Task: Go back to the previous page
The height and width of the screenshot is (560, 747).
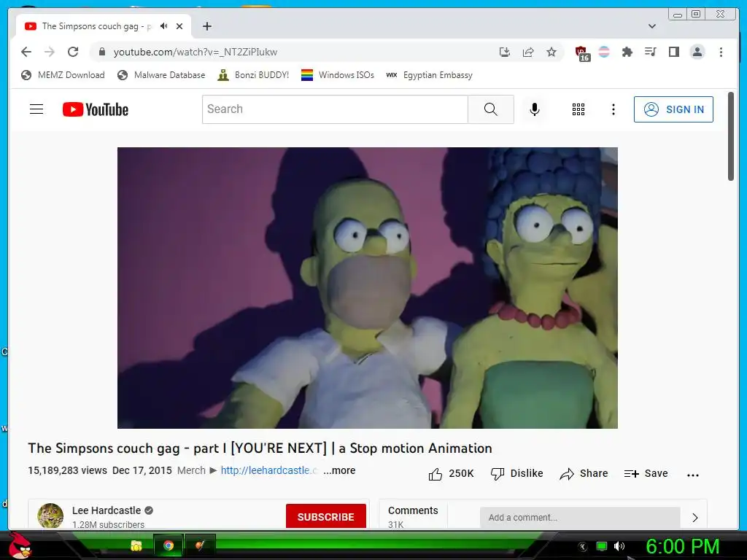Action: point(26,52)
